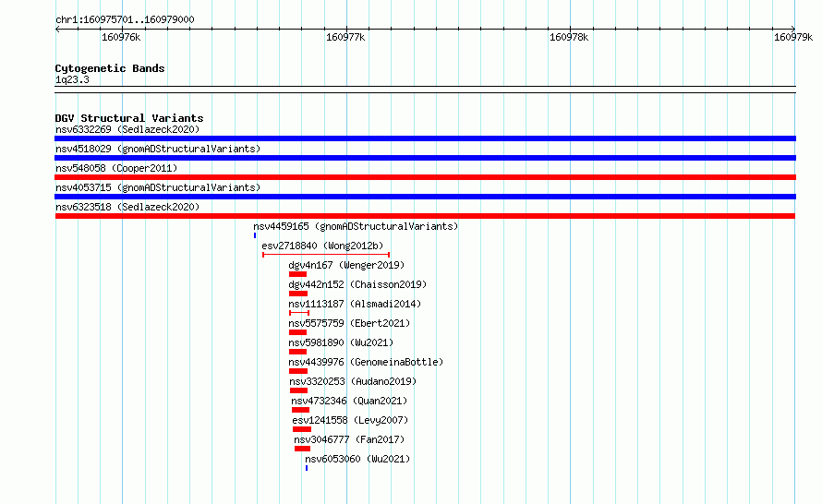Open nsv5575759 (Ebert2021) label
822x504 pixels.
(x=349, y=323)
